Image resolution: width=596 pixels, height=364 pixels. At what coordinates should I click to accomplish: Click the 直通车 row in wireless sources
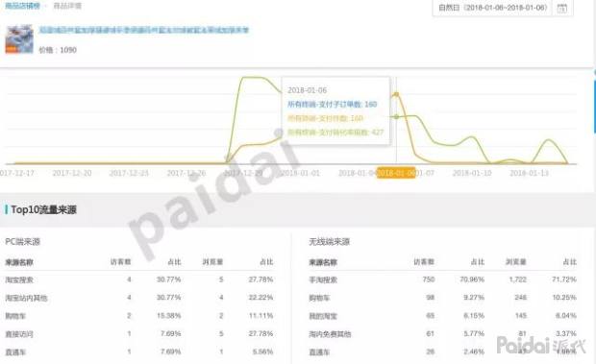click(x=442, y=352)
